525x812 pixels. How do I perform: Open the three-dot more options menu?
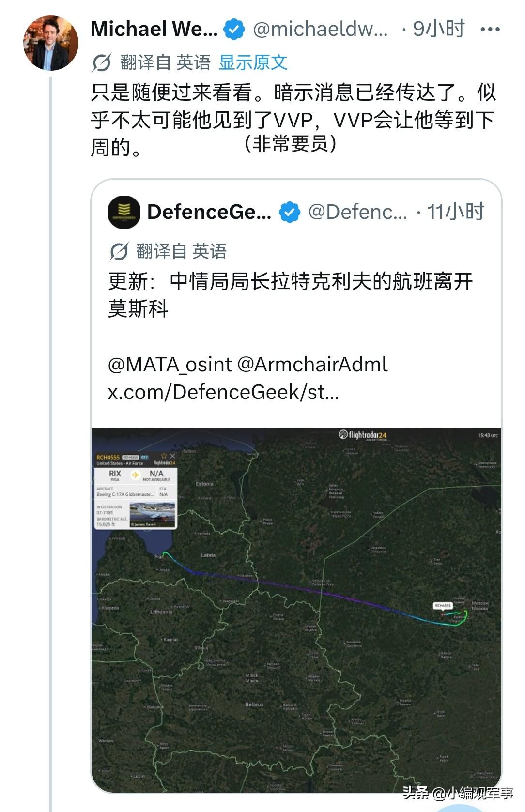pyautogui.click(x=490, y=30)
